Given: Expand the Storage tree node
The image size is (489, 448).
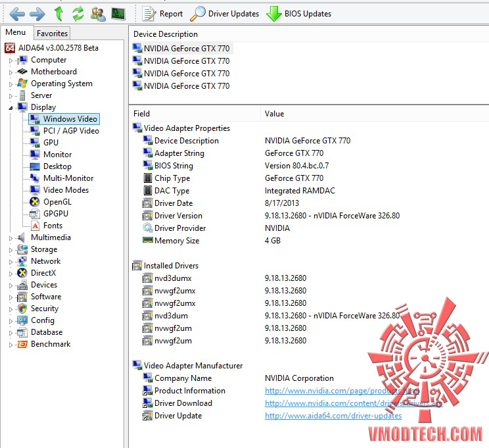Looking at the screenshot, I should pyautogui.click(x=11, y=250).
